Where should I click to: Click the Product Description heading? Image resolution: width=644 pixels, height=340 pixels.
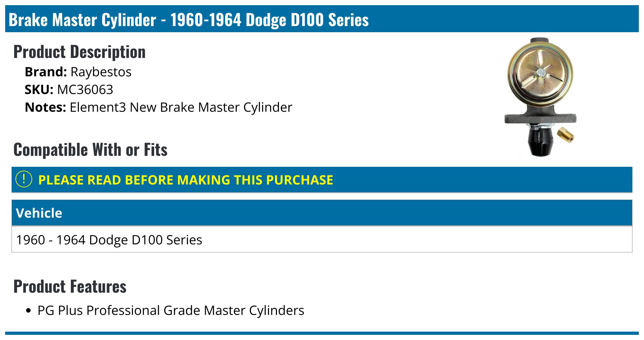tap(80, 52)
